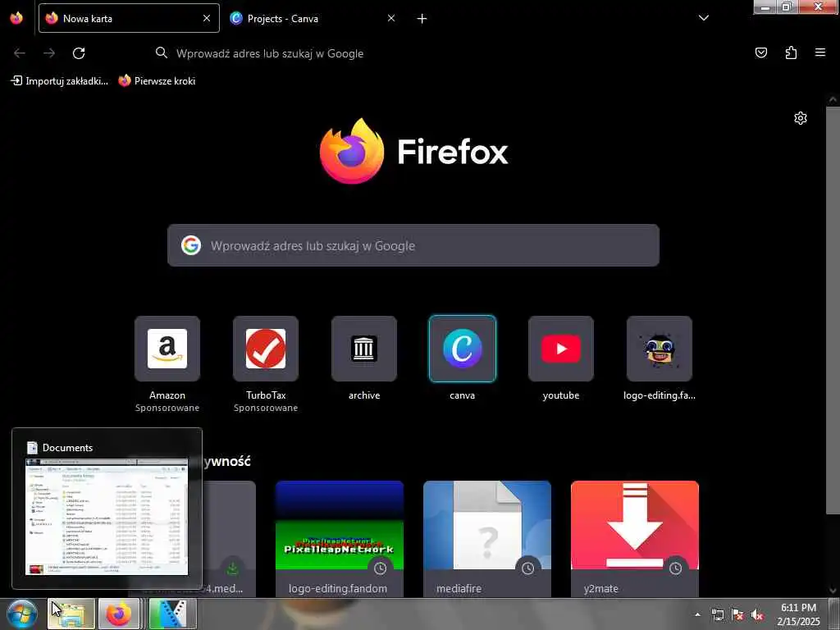The height and width of the screenshot is (630, 840).
Task: Open the network tray icon
Action: [717, 614]
